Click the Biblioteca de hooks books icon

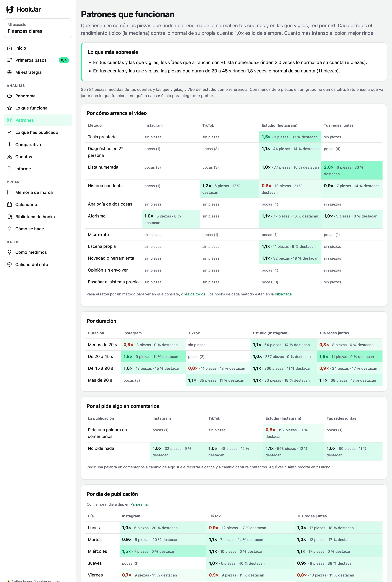(9, 217)
